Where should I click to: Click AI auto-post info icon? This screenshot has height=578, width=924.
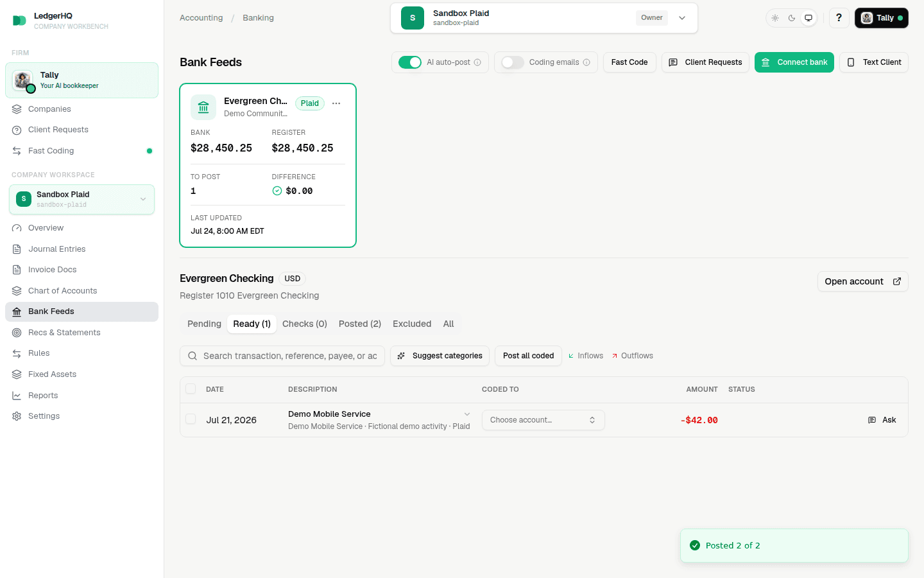pos(477,62)
